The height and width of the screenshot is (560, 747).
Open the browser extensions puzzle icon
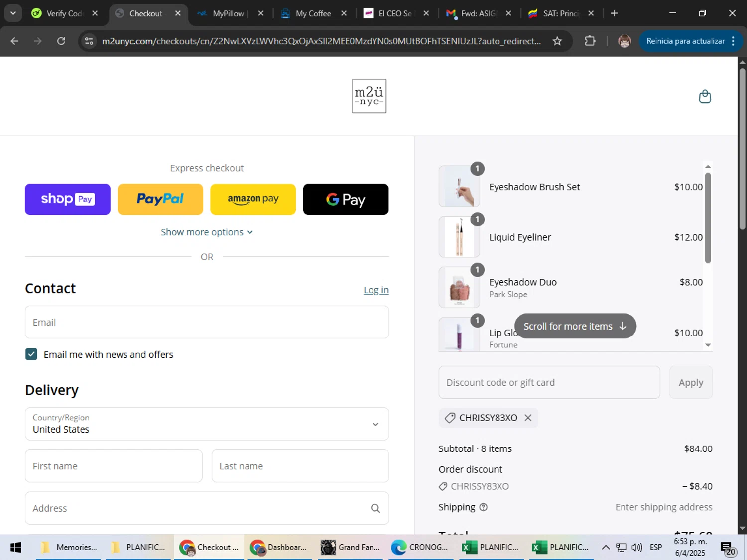coord(590,41)
